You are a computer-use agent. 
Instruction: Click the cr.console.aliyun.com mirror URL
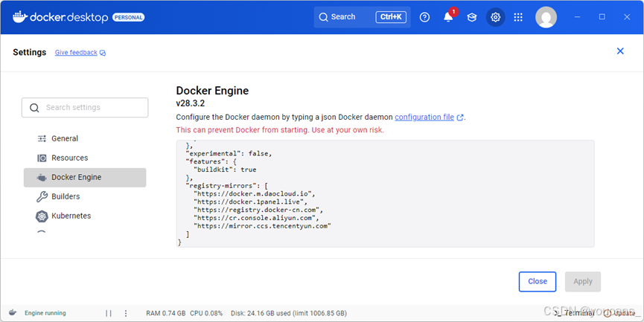coord(256,218)
